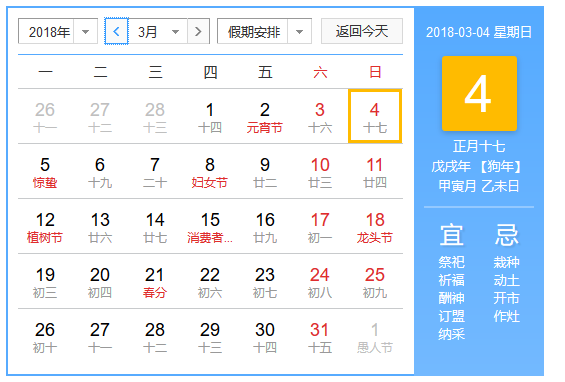Select March 20 (初四)

pyautogui.click(x=100, y=282)
